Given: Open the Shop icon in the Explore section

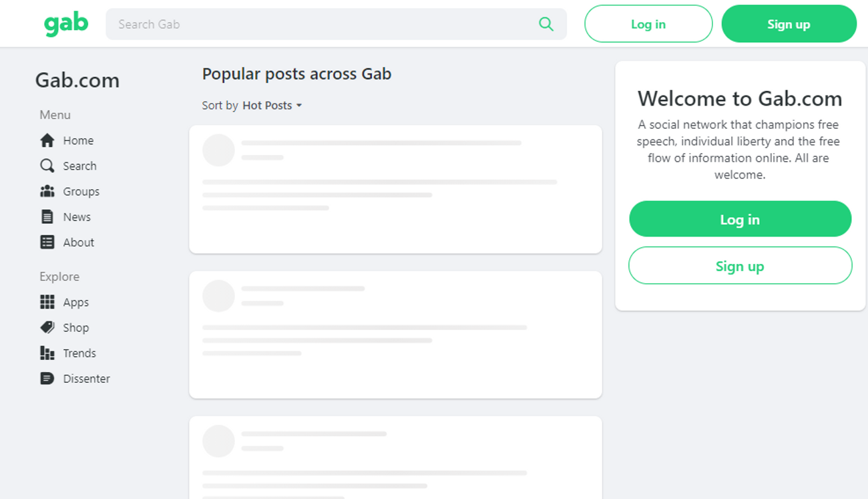Looking at the screenshot, I should [x=47, y=327].
